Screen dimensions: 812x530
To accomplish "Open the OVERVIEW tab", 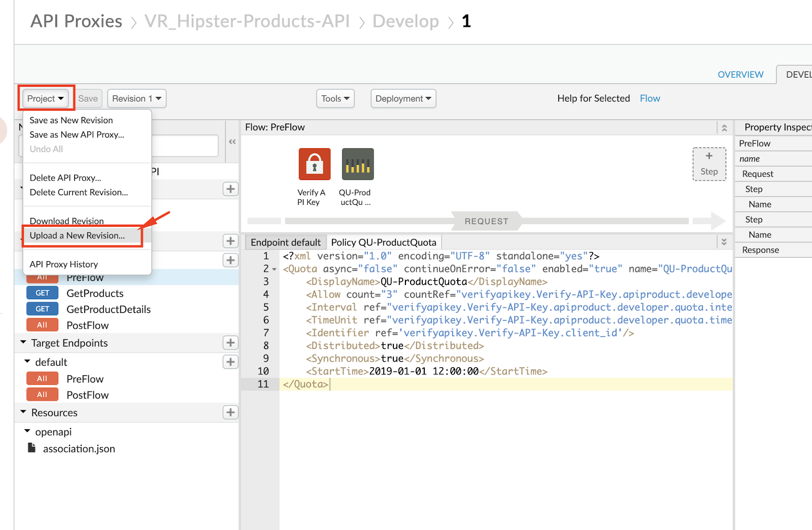I will pyautogui.click(x=740, y=75).
